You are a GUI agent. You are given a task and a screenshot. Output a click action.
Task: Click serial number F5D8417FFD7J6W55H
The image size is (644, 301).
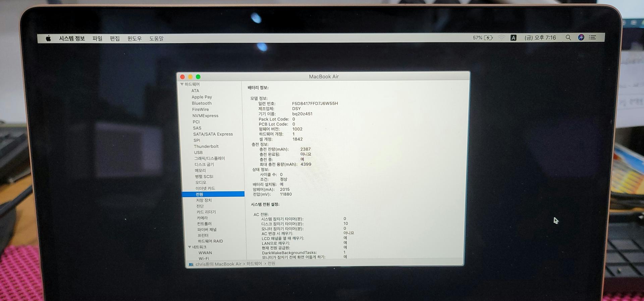(315, 103)
